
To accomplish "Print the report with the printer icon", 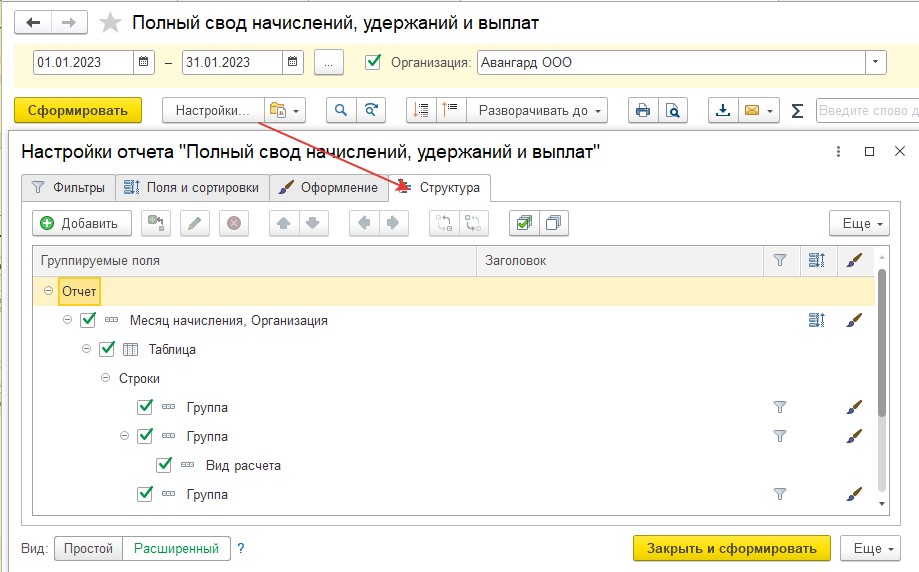I will point(643,110).
